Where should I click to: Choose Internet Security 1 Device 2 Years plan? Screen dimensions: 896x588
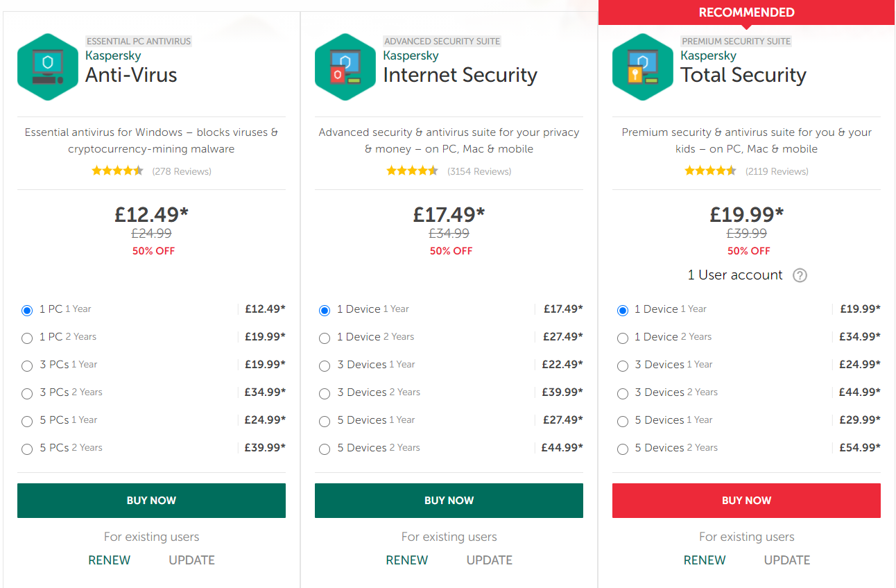coord(325,338)
